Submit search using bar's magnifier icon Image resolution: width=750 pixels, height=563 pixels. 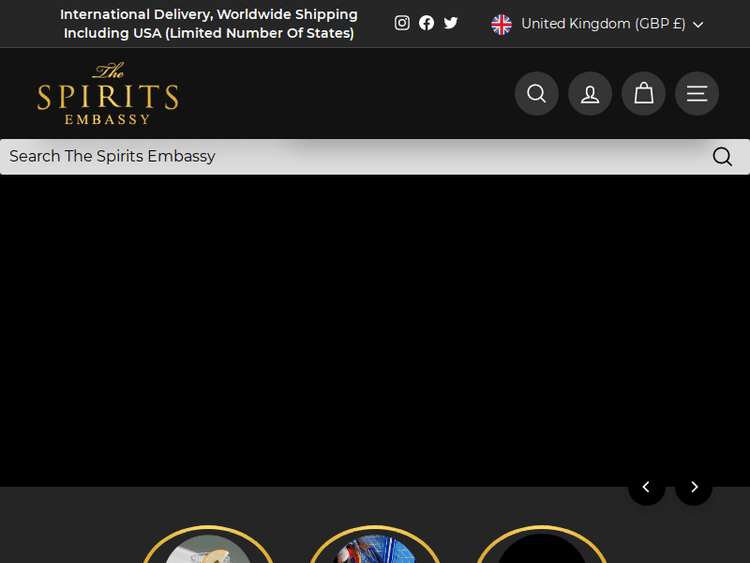(722, 157)
